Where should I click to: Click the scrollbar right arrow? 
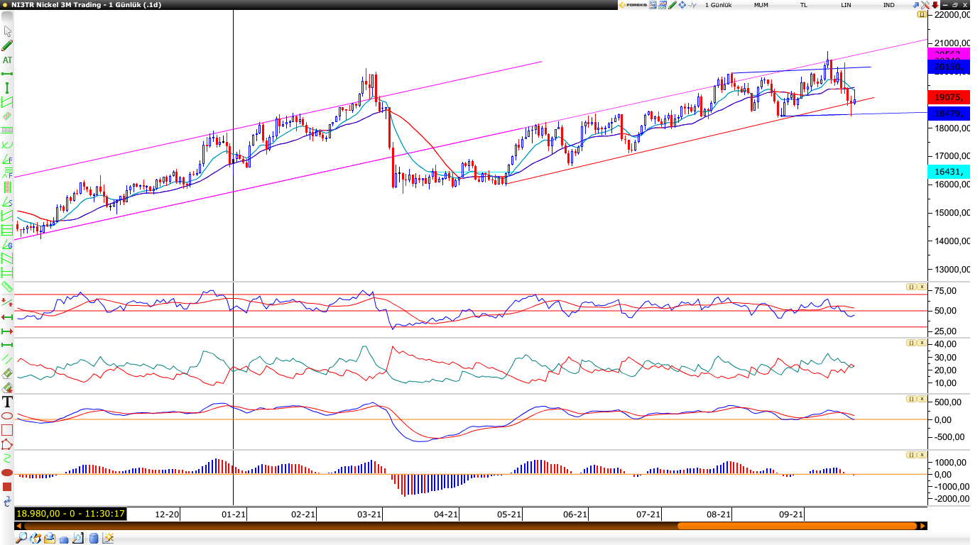(x=922, y=526)
